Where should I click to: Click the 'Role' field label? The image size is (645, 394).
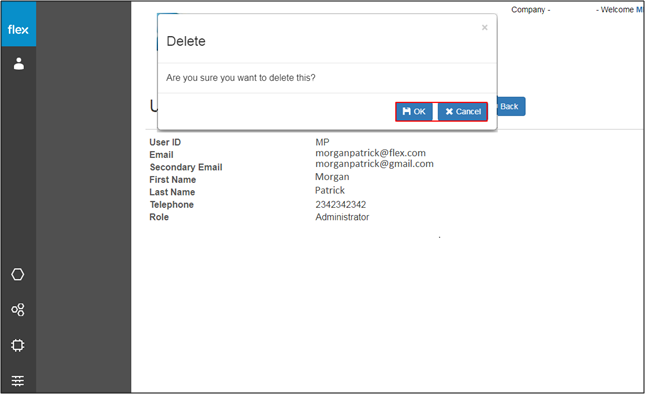click(x=159, y=217)
